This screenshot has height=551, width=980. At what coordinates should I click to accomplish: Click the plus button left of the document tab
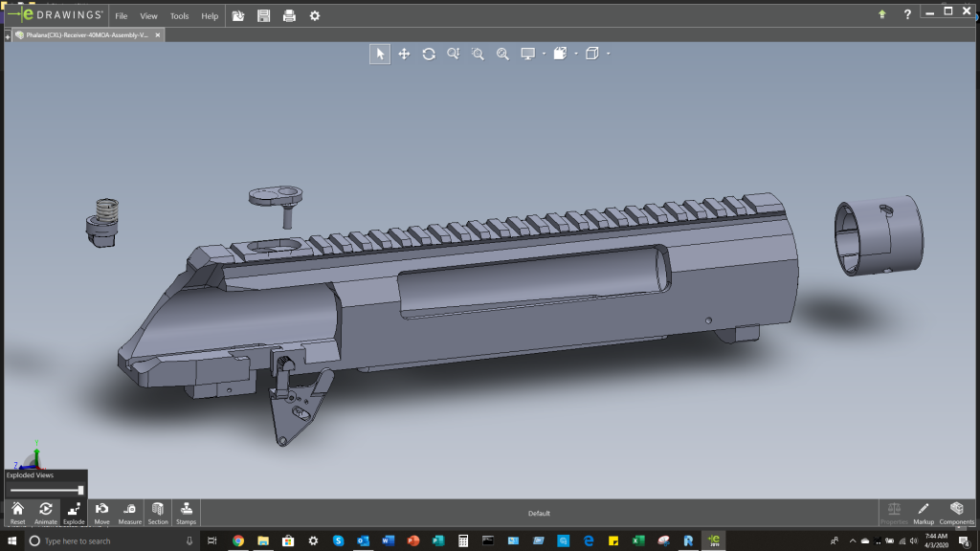(8, 36)
